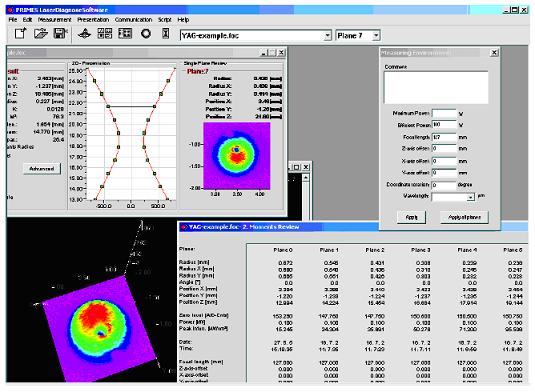Click the New file toolbar icon
Image resolution: width=535 pixels, height=392 pixels.
[x=20, y=33]
